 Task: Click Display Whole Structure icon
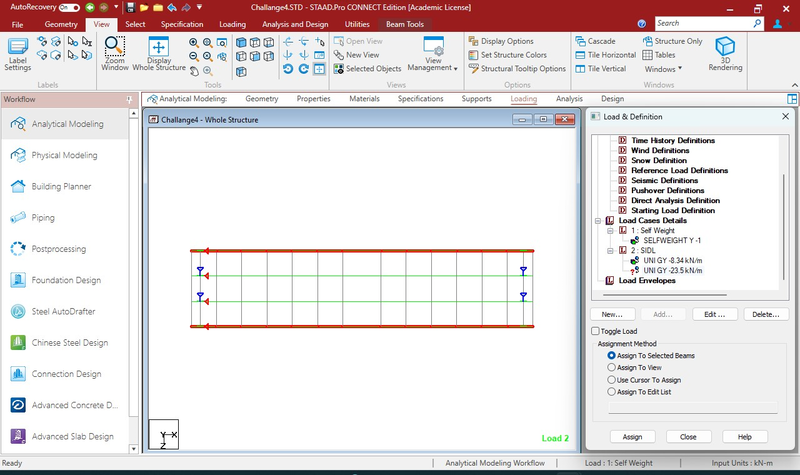pyautogui.click(x=159, y=55)
